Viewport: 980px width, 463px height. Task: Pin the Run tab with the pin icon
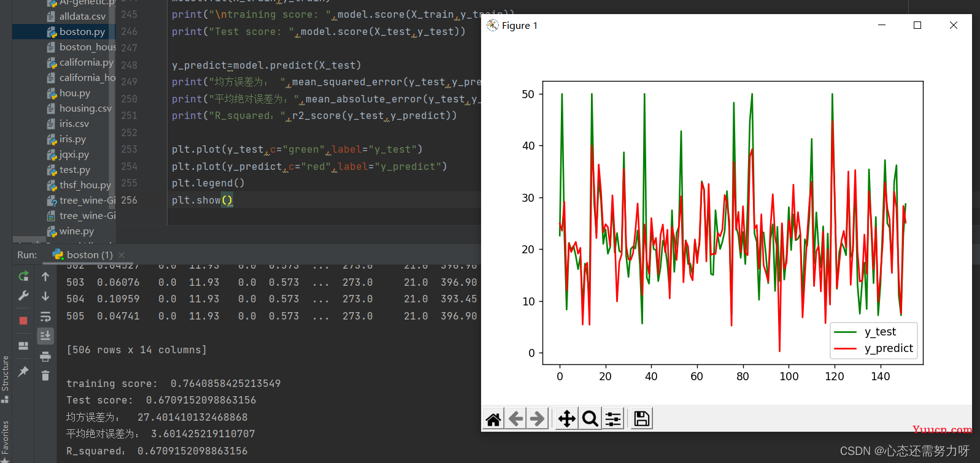[23, 371]
